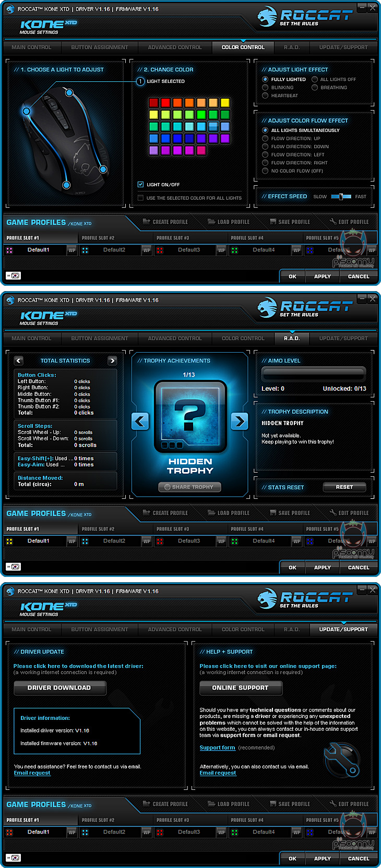Pick the yellow swatch ending the top row
Image resolution: width=381 pixels, height=868 pixels.
point(225,103)
